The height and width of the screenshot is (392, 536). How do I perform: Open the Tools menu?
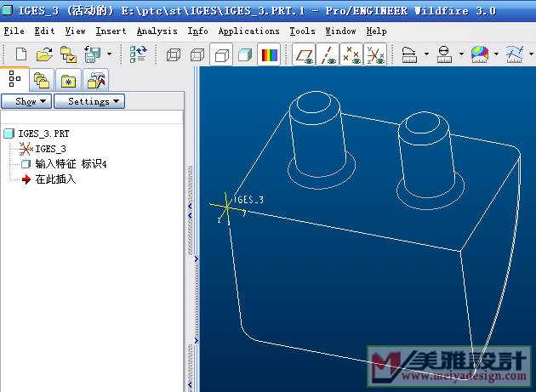pos(302,31)
